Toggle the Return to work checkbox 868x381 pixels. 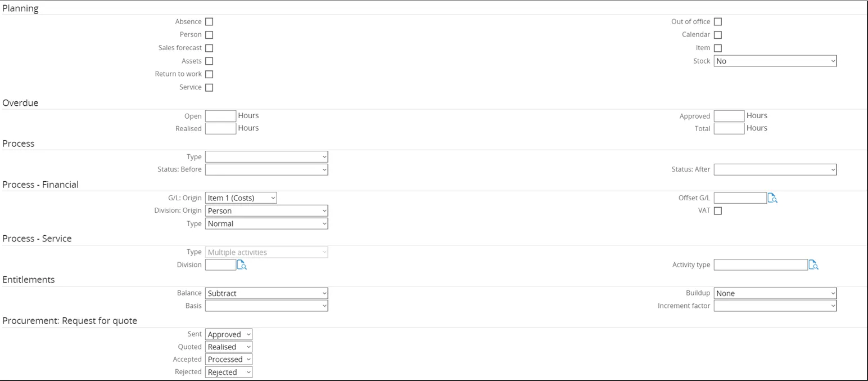pos(209,74)
